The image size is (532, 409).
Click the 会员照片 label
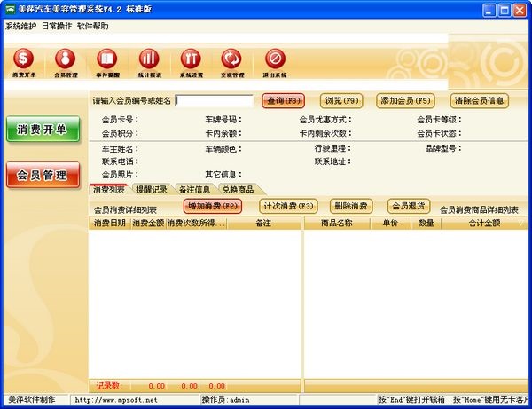coord(120,175)
